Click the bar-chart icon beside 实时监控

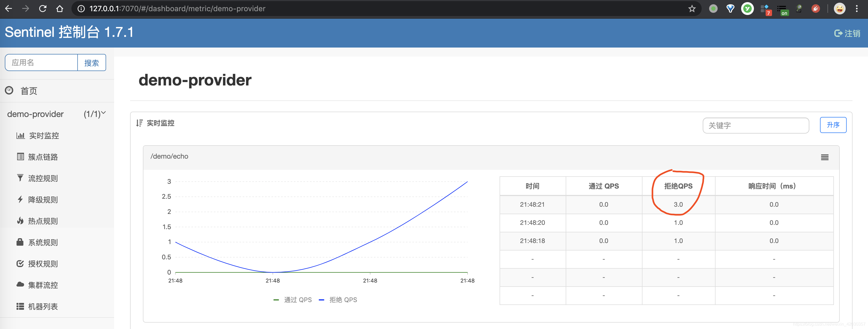[21, 136]
